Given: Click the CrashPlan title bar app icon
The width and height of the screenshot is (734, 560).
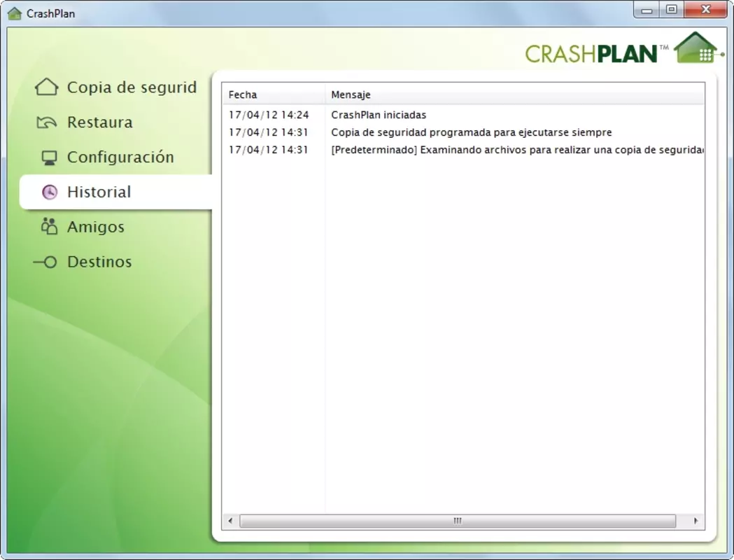Looking at the screenshot, I should pos(15,13).
